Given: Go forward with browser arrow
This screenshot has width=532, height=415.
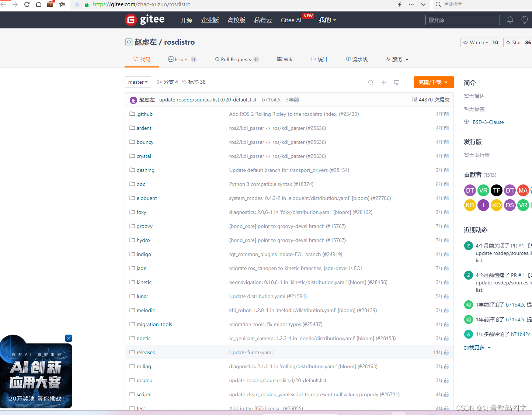Looking at the screenshot, I should [15, 4].
